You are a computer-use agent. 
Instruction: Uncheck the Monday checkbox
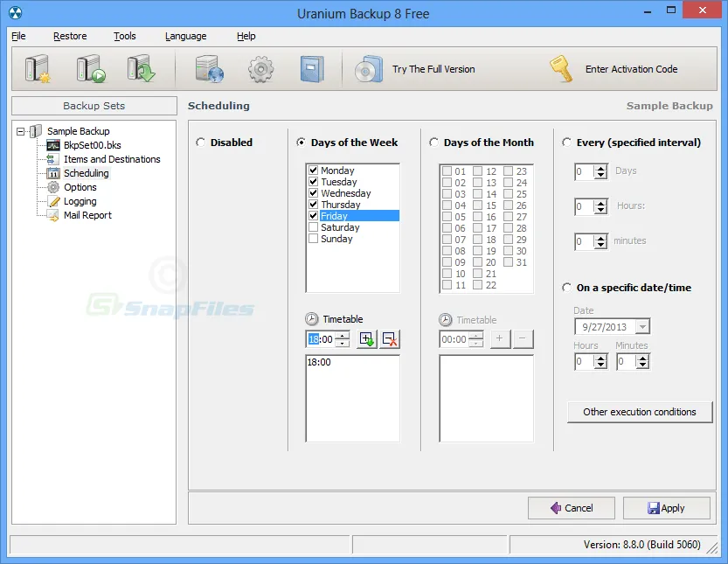tap(314, 171)
